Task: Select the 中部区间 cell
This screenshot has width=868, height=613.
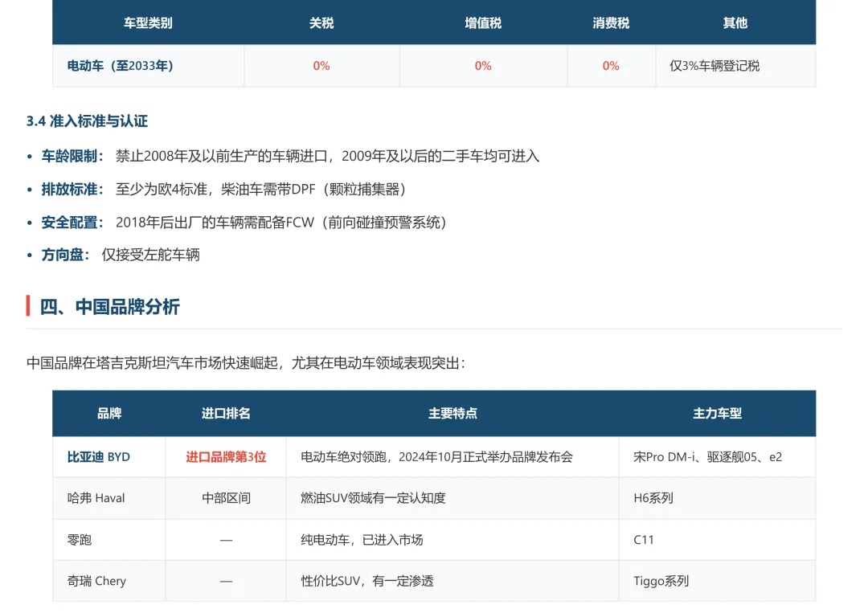Action: click(x=226, y=498)
